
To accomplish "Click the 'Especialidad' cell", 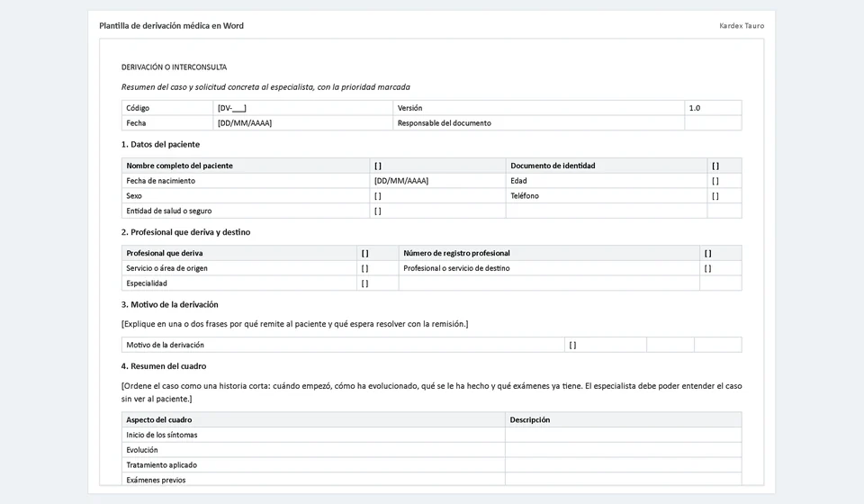I will (239, 283).
